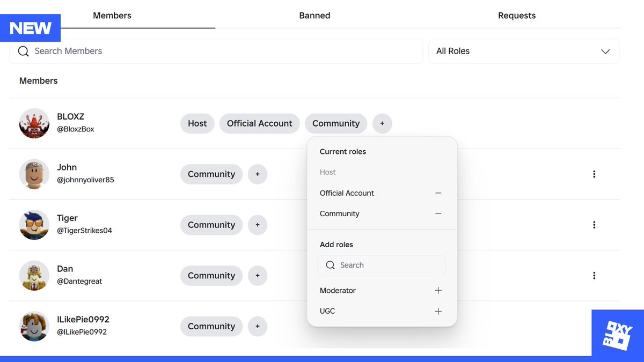
Task: Click the Members section heading
Action: pyautogui.click(x=38, y=81)
